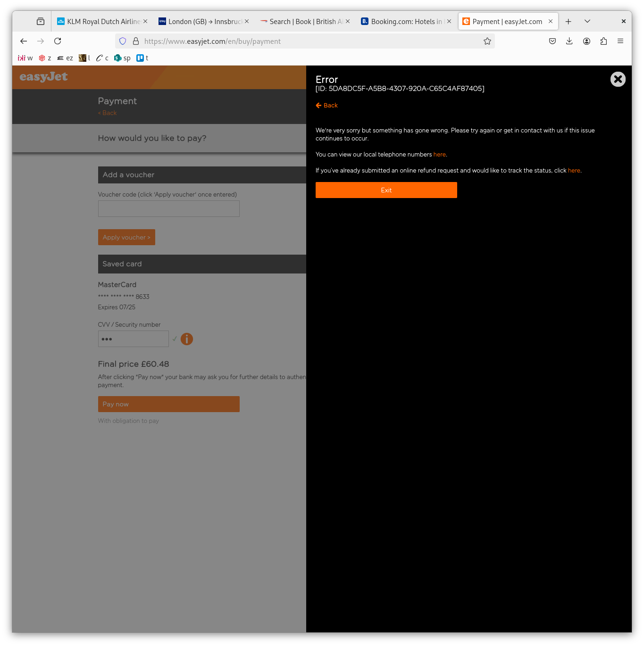
Task: Click the 'Final price £60.48' text
Action: (x=134, y=364)
